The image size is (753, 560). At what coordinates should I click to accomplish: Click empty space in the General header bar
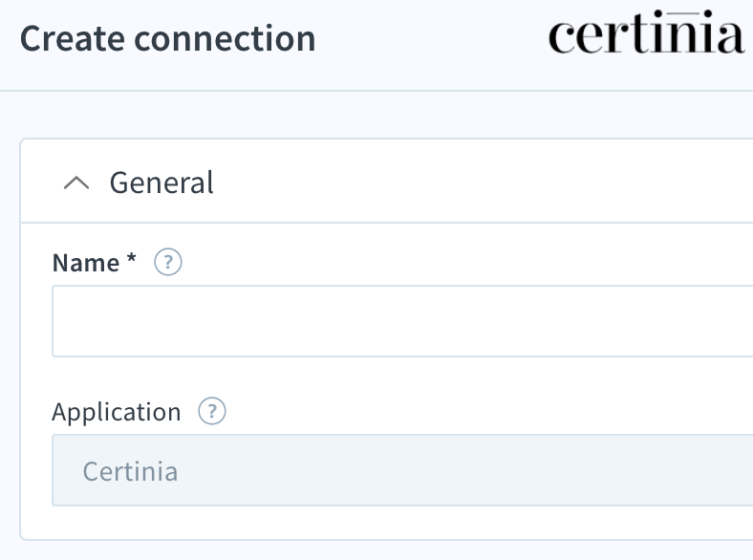point(481,182)
